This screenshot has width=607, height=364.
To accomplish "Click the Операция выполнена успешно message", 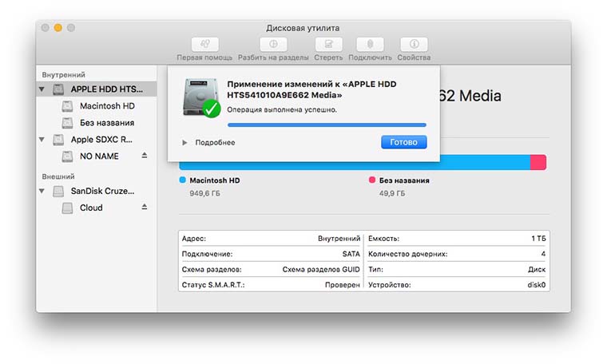I will click(282, 110).
